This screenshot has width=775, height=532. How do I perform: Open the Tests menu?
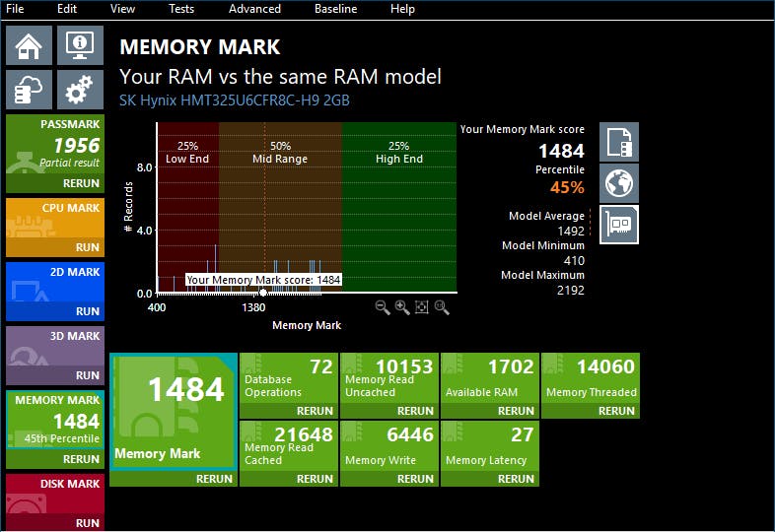coord(181,9)
